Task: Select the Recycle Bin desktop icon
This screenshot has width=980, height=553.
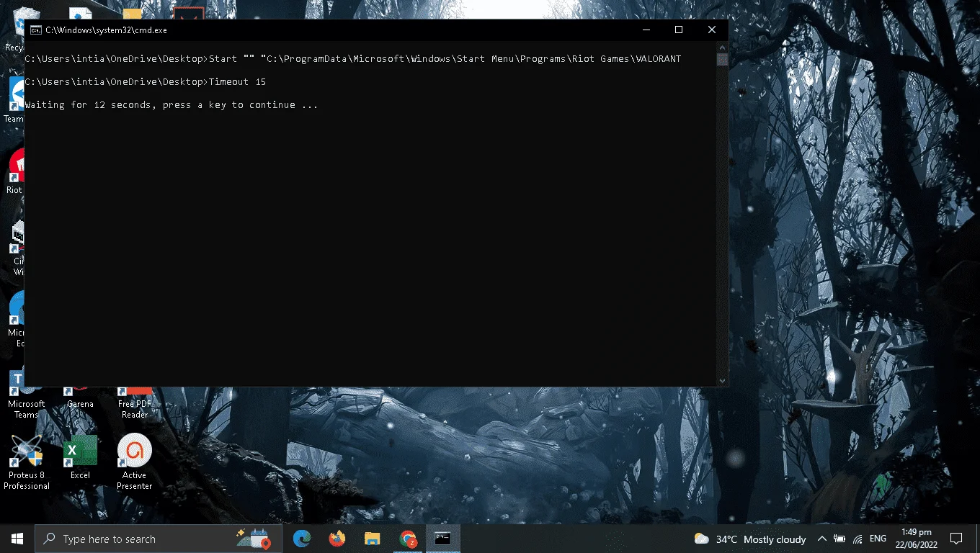Action: coord(14,29)
